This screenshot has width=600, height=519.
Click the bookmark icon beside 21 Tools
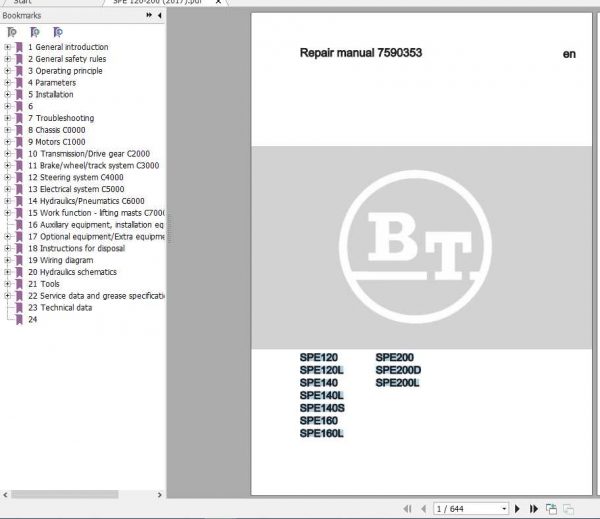click(x=19, y=284)
